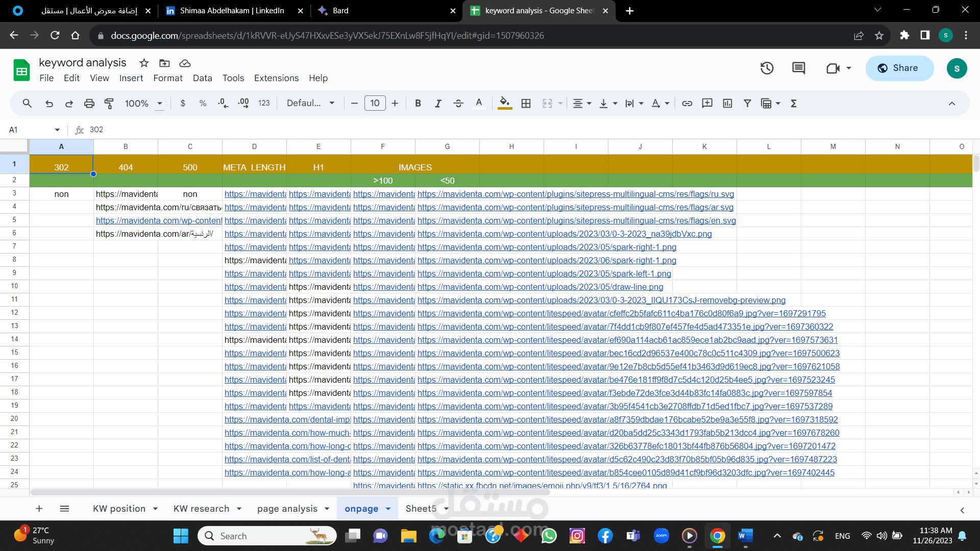Viewport: 980px width, 551px height.
Task: Toggle bold formatting
Action: point(418,104)
